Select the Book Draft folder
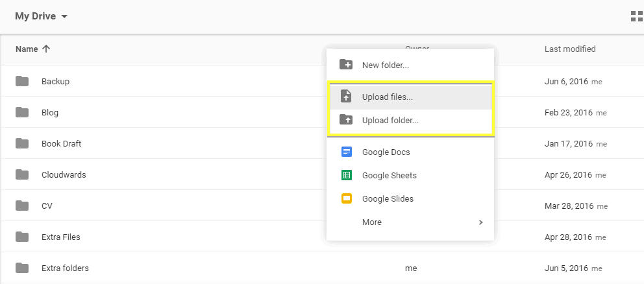This screenshot has height=284, width=644. [x=61, y=143]
